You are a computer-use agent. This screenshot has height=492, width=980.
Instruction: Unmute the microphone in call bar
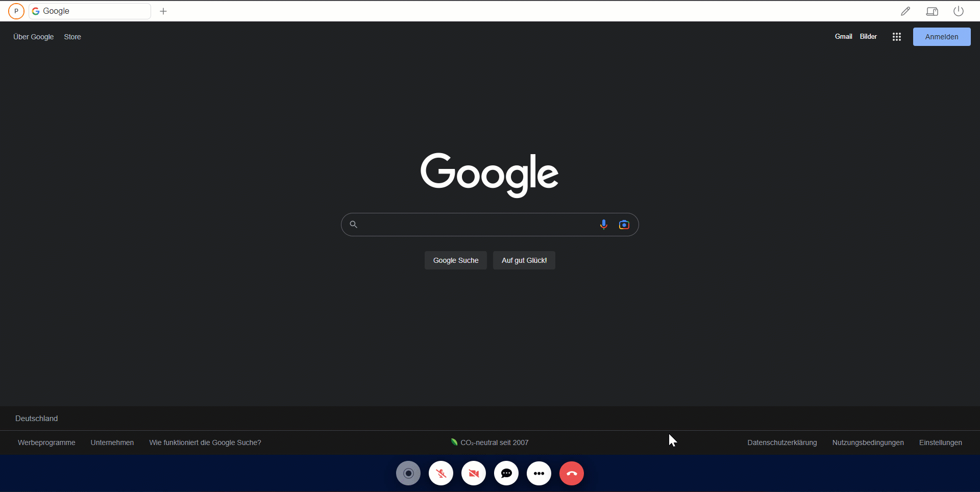pos(441,473)
